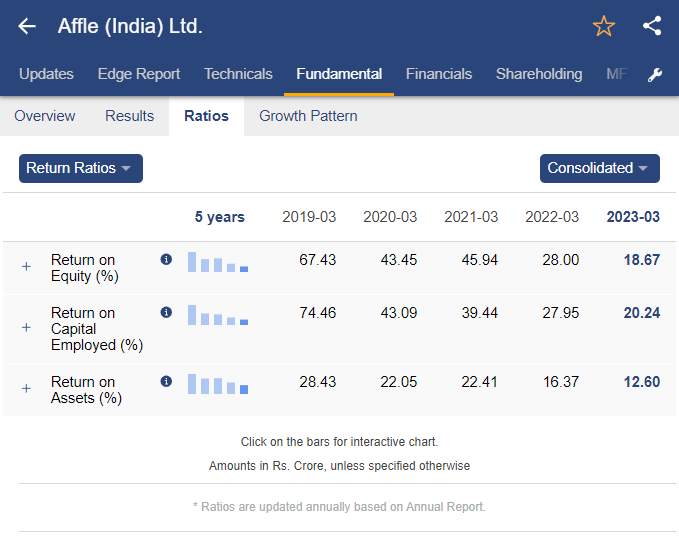The height and width of the screenshot is (539, 679).
Task: Expand the Return on Capital Employed row
Action: (26, 327)
